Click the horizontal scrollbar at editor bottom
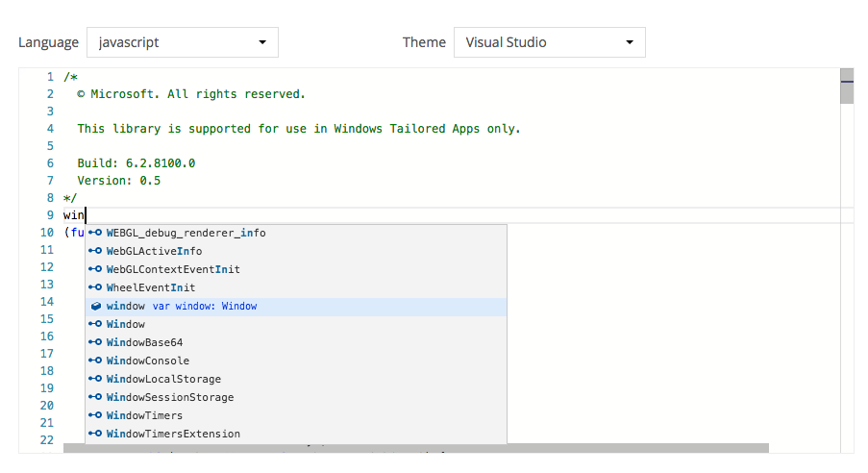This screenshot has width=868, height=473. pyautogui.click(x=416, y=448)
